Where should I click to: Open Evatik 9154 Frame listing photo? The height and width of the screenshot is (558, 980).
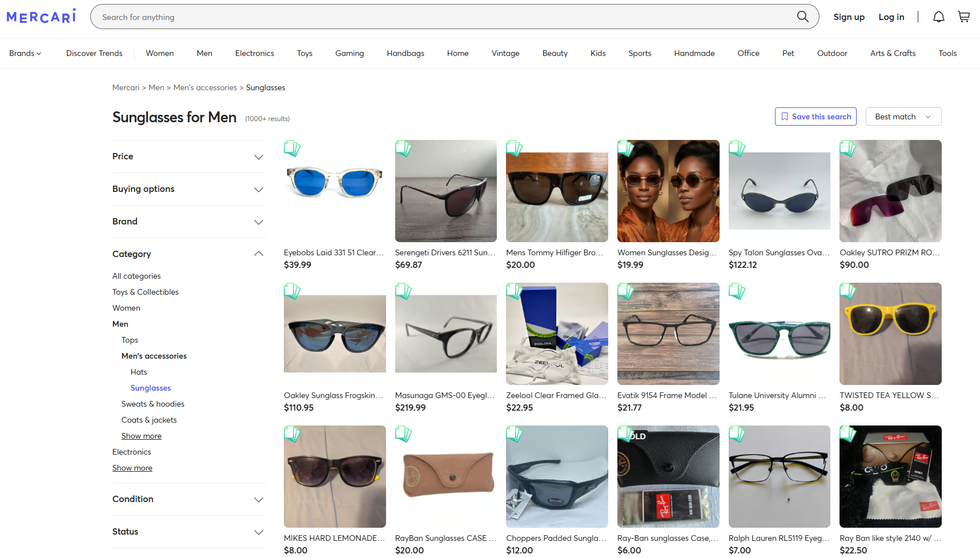(x=668, y=334)
